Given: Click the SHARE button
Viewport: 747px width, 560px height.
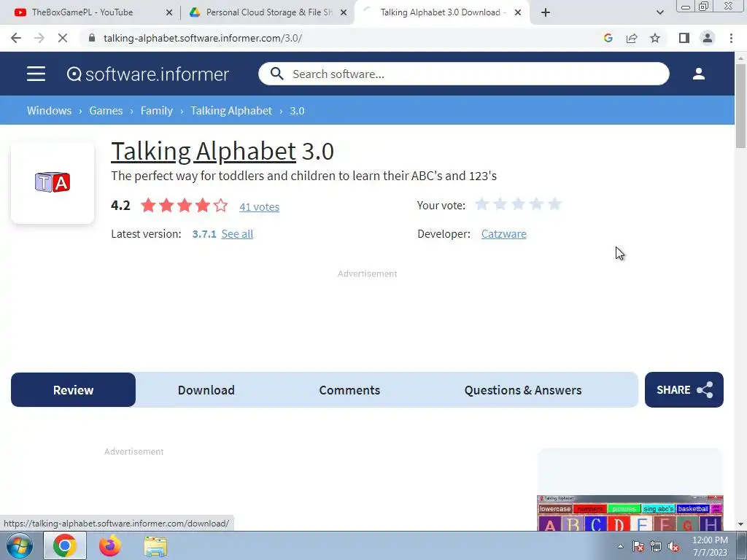Looking at the screenshot, I should (684, 390).
